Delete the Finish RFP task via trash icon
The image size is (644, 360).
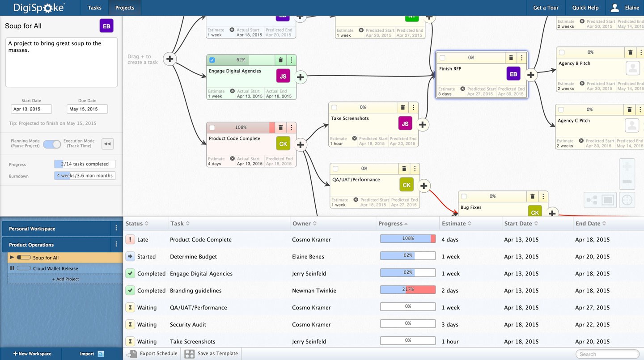511,57
